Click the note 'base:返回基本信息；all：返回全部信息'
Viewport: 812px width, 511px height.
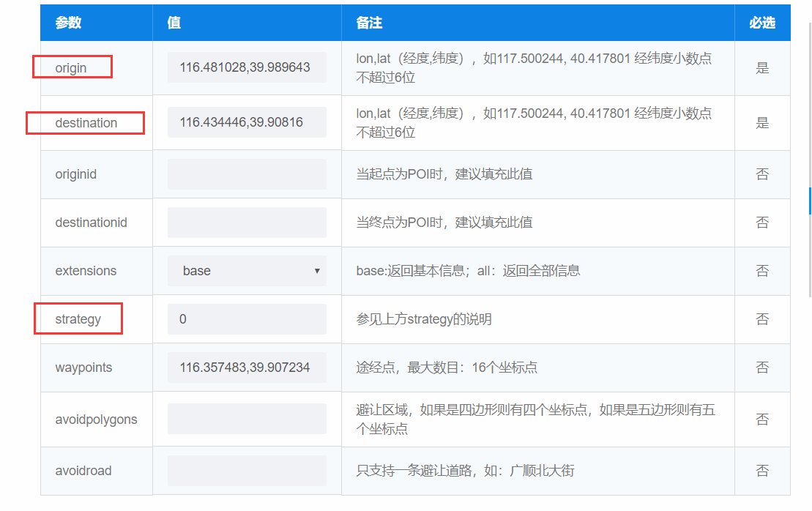coord(468,271)
